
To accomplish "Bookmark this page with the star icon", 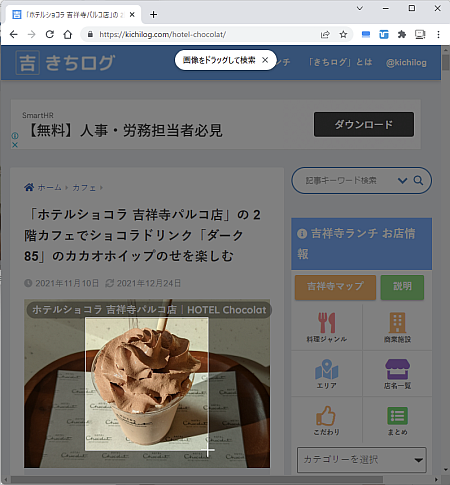I will (x=343, y=34).
